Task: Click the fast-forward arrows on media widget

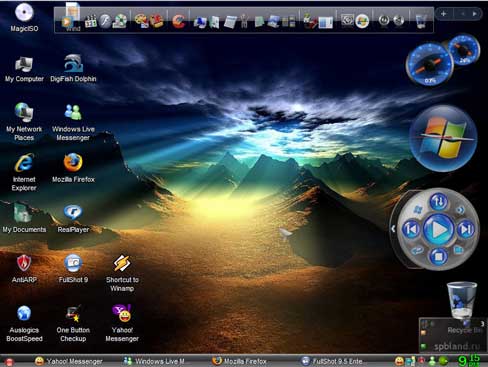Action: tap(460, 210)
